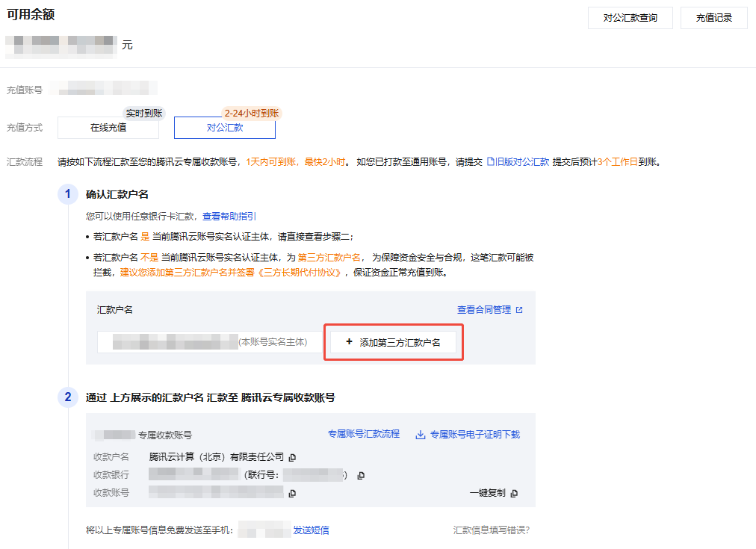
Task: Click 腾讯云计算（北京）有限责任公司 text
Action: 217,457
